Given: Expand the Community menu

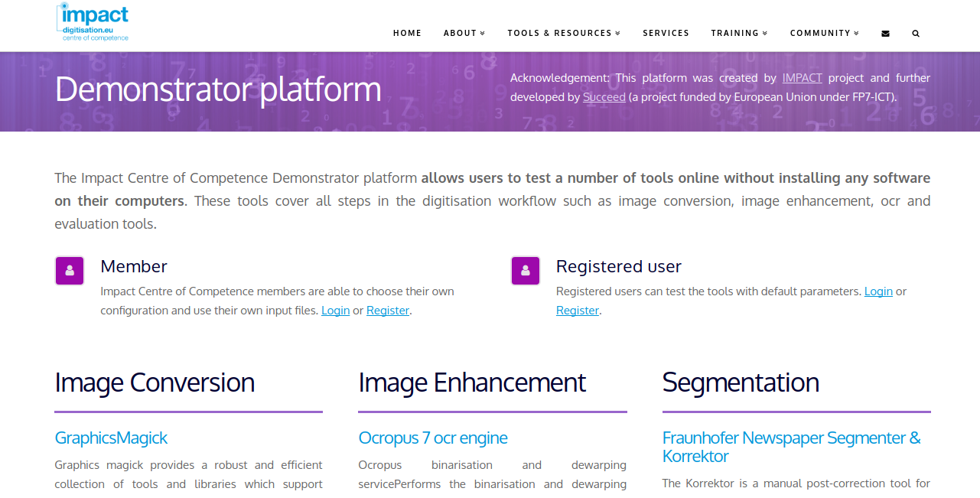Looking at the screenshot, I should 825,34.
